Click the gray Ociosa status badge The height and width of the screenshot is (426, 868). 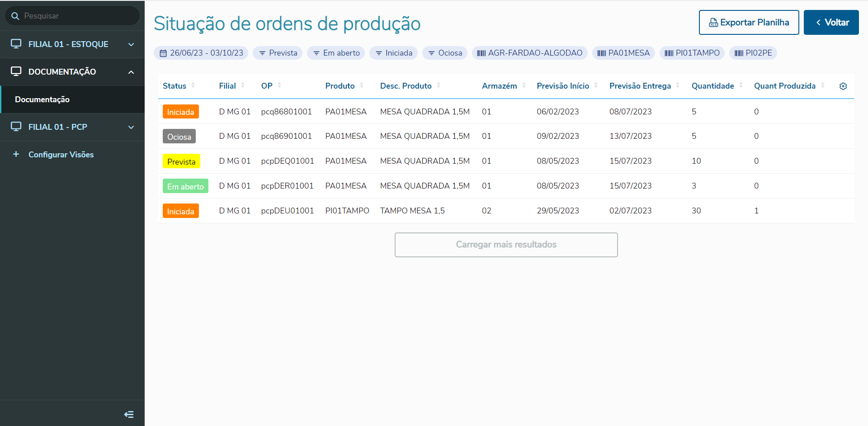point(179,137)
